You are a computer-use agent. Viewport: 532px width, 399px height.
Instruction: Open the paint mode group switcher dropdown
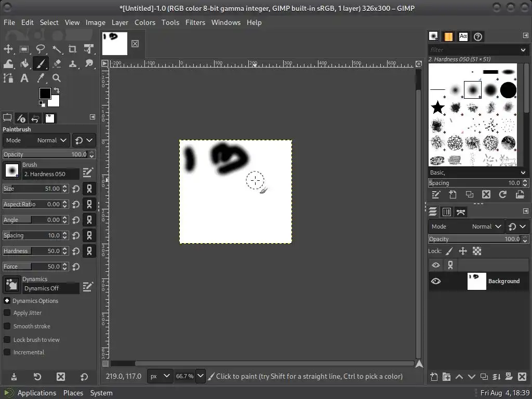pos(84,140)
